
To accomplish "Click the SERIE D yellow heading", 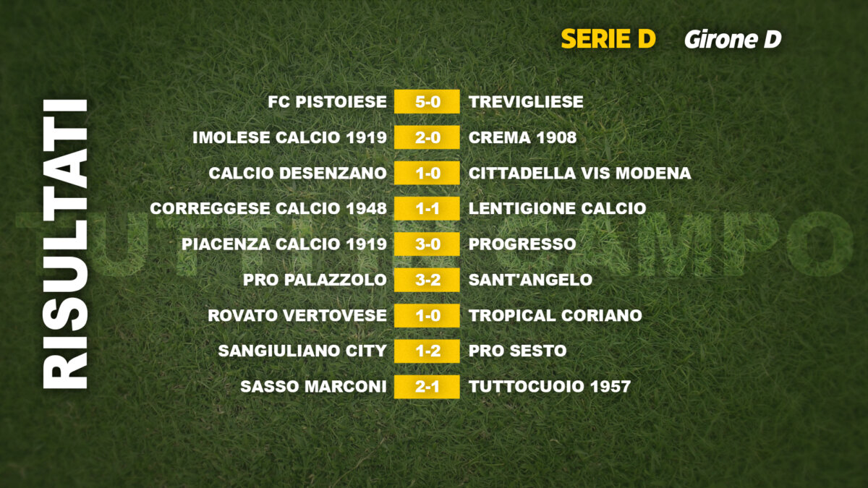I will pyautogui.click(x=608, y=39).
